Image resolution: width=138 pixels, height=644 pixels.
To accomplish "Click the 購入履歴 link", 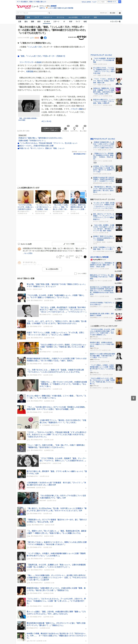I will pos(112,13).
